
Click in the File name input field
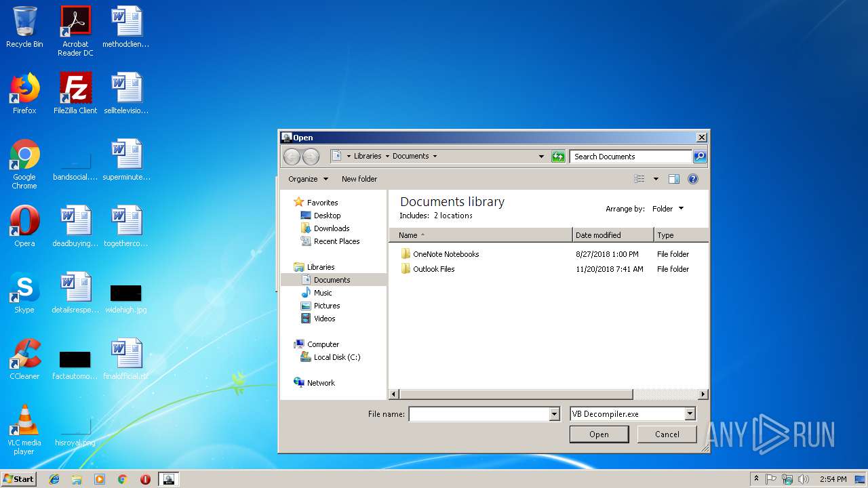coord(479,414)
